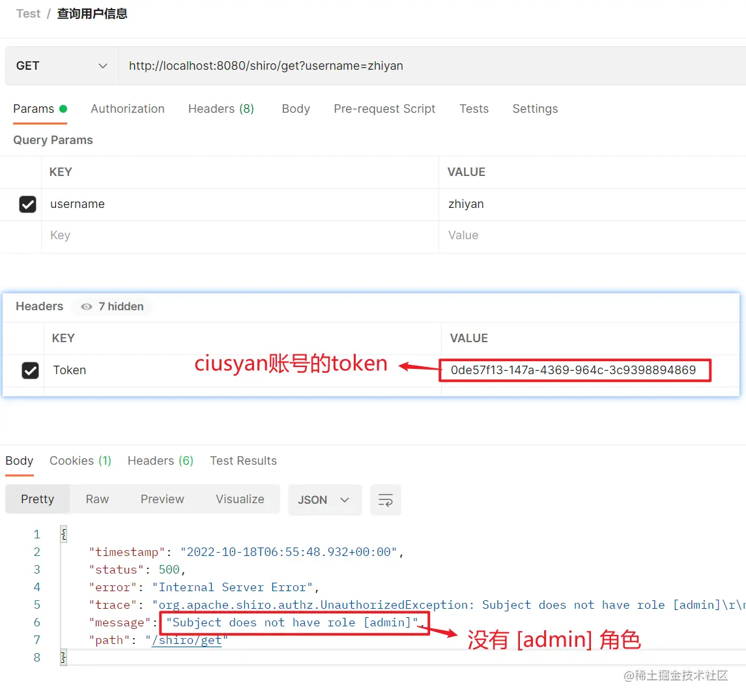Image resolution: width=746 pixels, height=700 pixels.
Task: Select the Visualize response view
Action: (x=240, y=499)
